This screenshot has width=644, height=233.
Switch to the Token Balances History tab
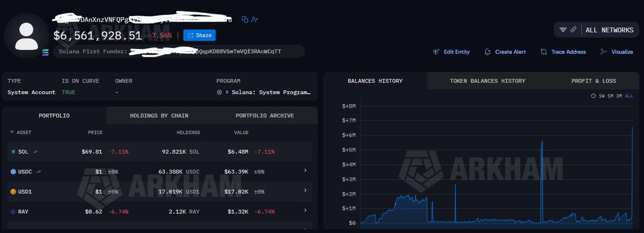click(x=487, y=81)
